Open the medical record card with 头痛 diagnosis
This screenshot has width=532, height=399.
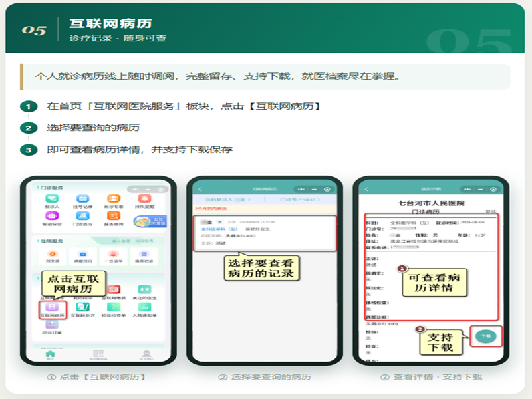pyautogui.click(x=265, y=233)
